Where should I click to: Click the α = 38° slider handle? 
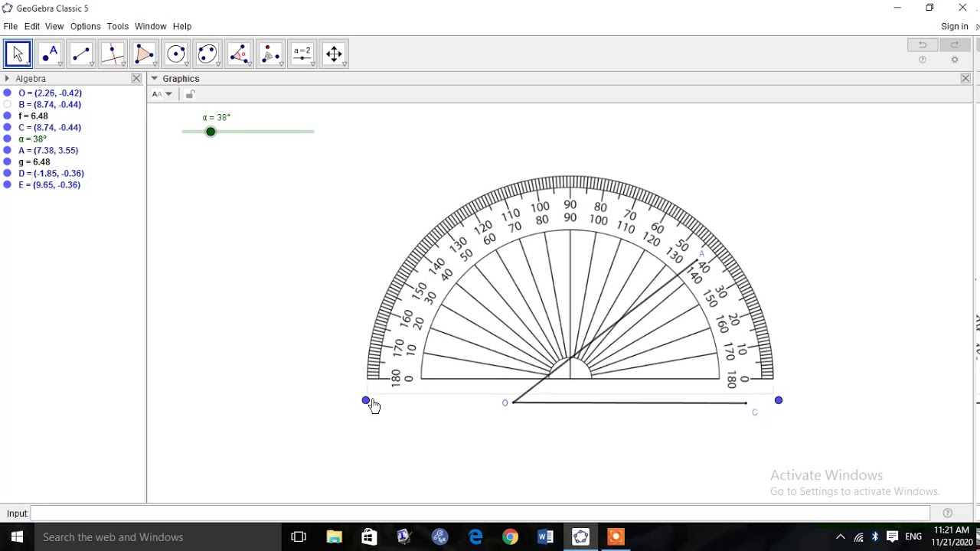pos(211,132)
